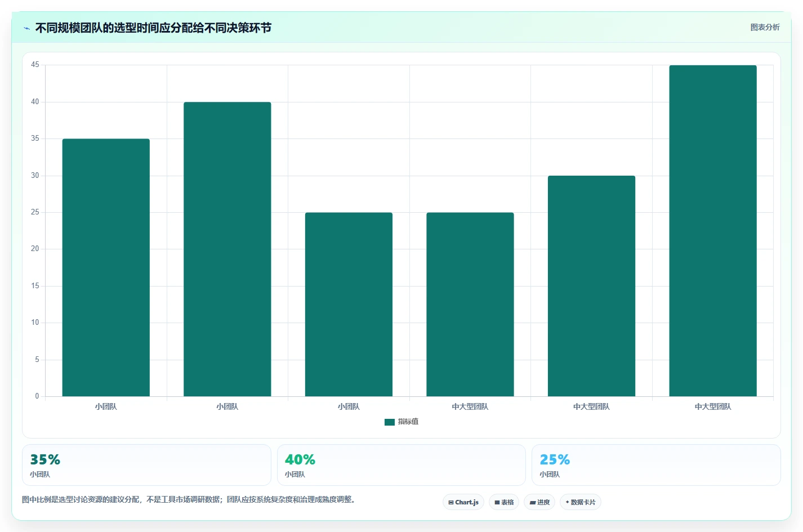Click the 中大型团队 bar at value 30
The width and height of the screenshot is (803, 532).
(591, 286)
